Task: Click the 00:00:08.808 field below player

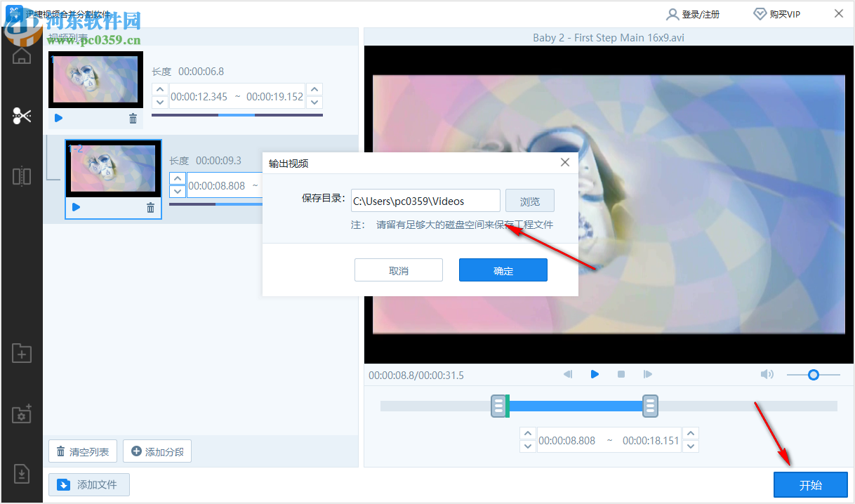Action: (x=567, y=441)
